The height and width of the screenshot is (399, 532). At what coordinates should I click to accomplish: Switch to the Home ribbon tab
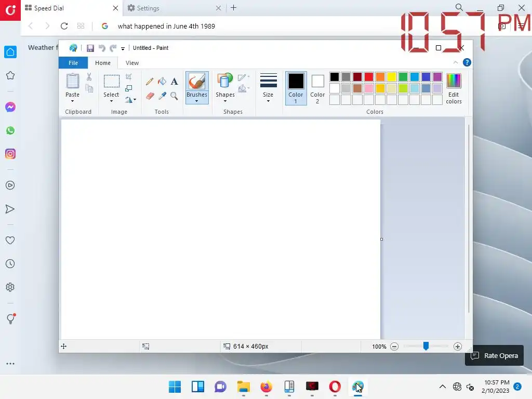tap(103, 63)
